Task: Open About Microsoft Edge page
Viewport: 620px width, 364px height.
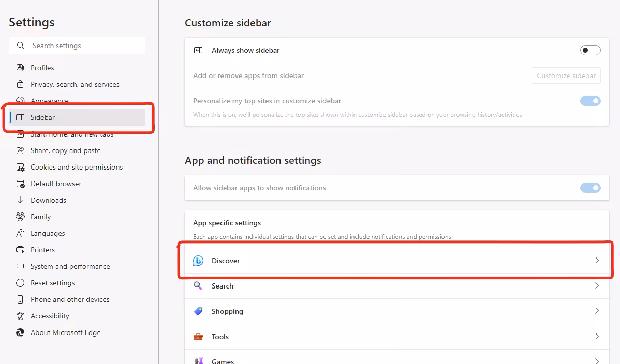Action: [x=77, y=332]
